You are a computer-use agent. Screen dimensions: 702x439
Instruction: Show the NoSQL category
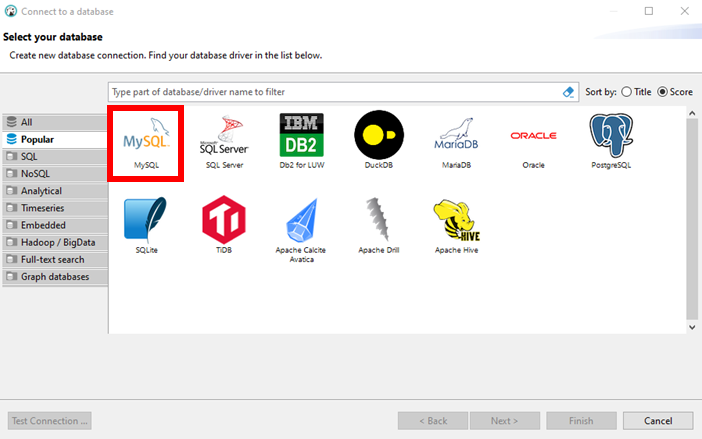coord(55,174)
